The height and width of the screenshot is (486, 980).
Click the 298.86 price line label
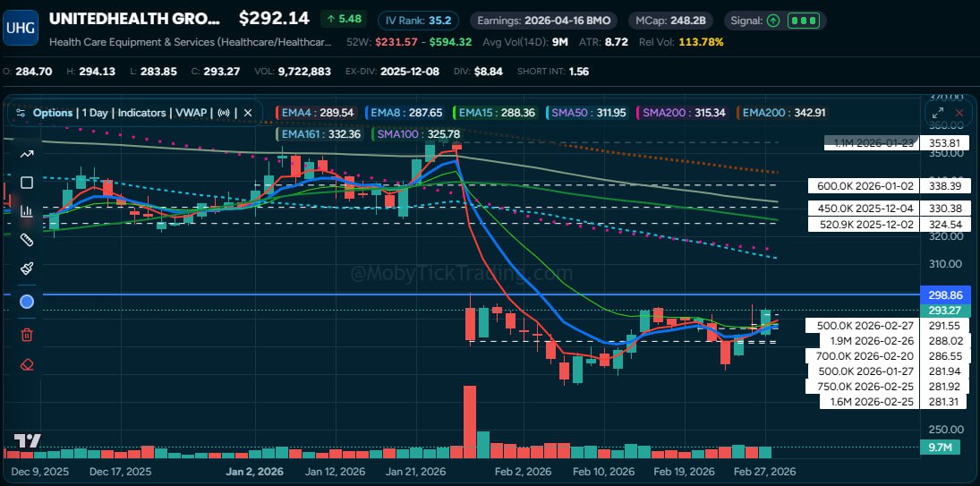coord(946,294)
